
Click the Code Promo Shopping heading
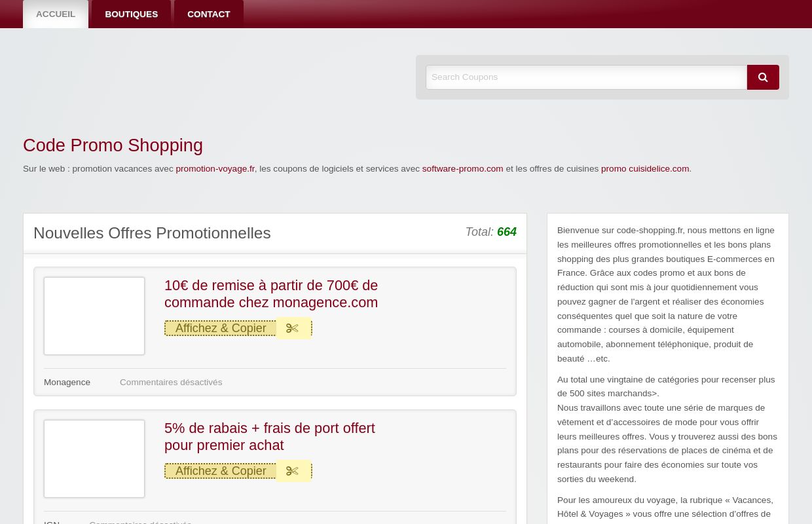click(x=113, y=145)
